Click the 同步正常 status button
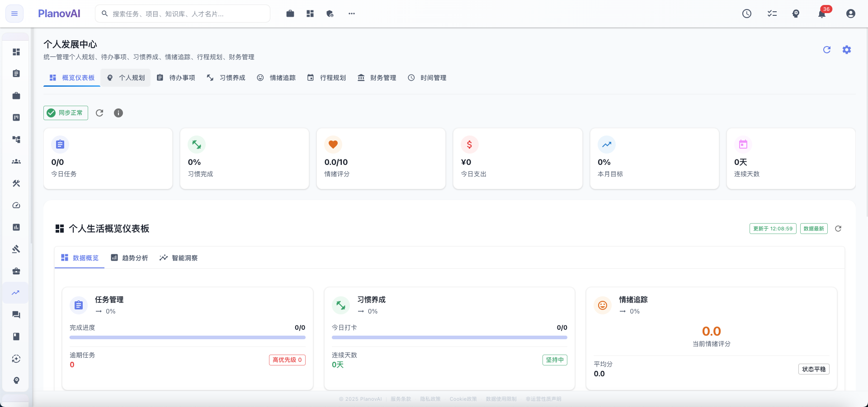 pyautogui.click(x=66, y=113)
